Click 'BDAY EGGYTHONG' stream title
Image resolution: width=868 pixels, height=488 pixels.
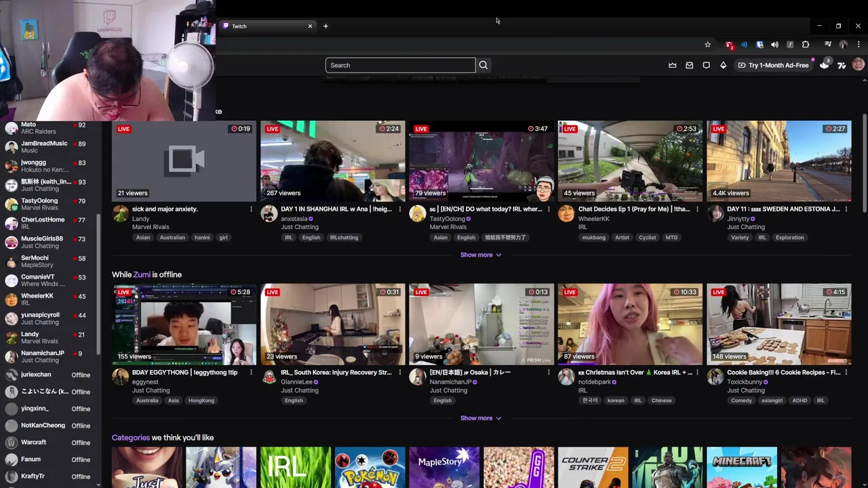tap(184, 372)
